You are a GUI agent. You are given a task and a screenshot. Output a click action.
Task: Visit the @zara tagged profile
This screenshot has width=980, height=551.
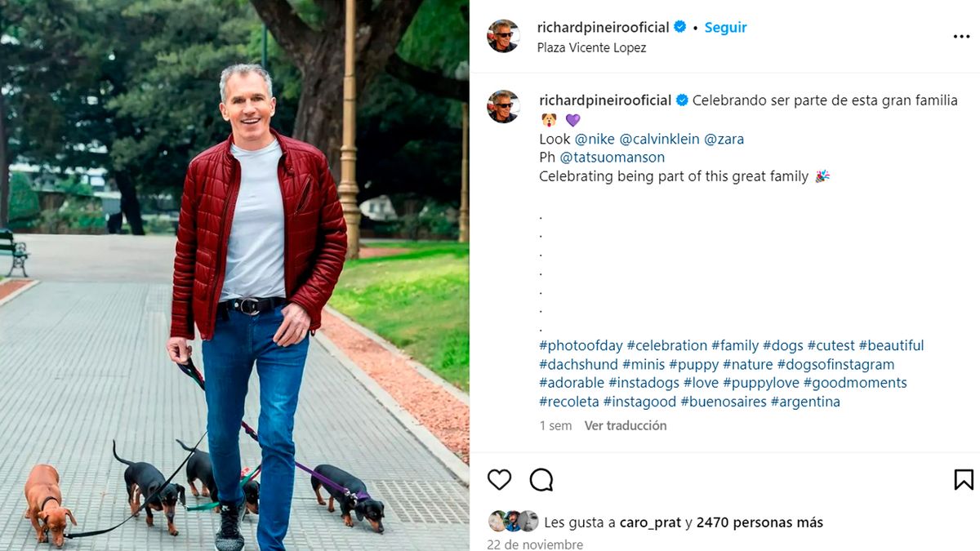tap(724, 139)
